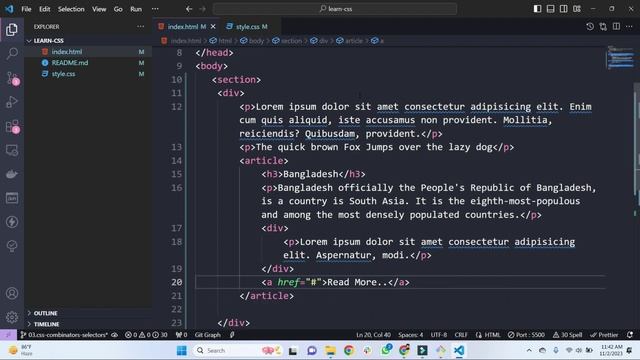The width and height of the screenshot is (640, 360).
Task: Open the View menu
Action: (99, 9)
